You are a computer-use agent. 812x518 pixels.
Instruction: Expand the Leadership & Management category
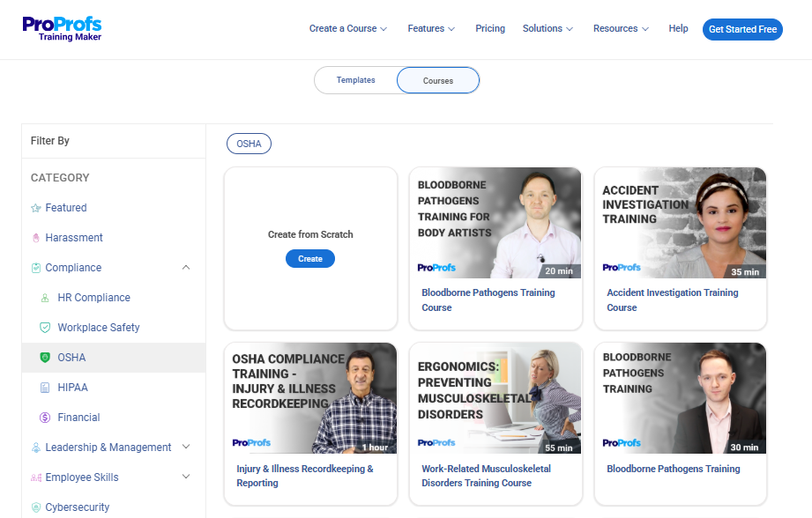(186, 448)
